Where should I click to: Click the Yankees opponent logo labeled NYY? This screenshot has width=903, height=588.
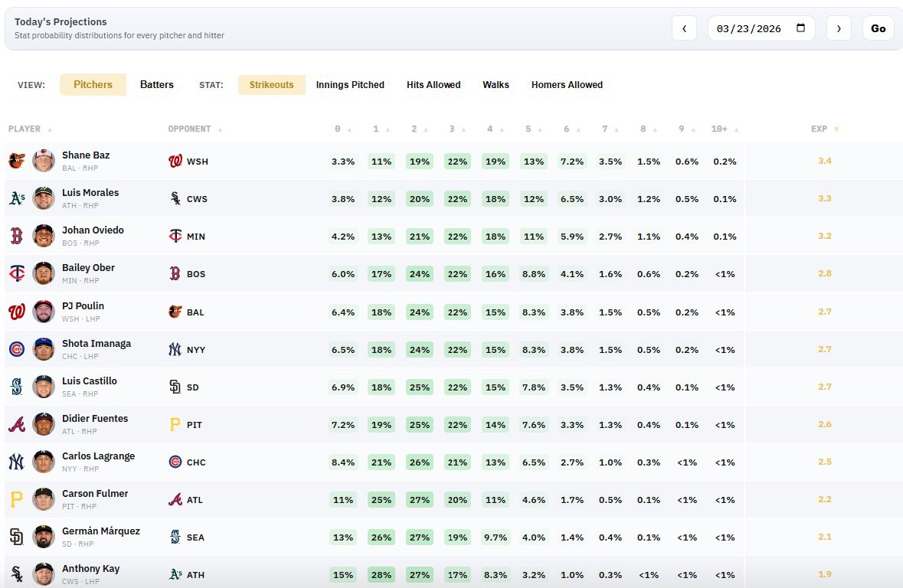coord(175,349)
